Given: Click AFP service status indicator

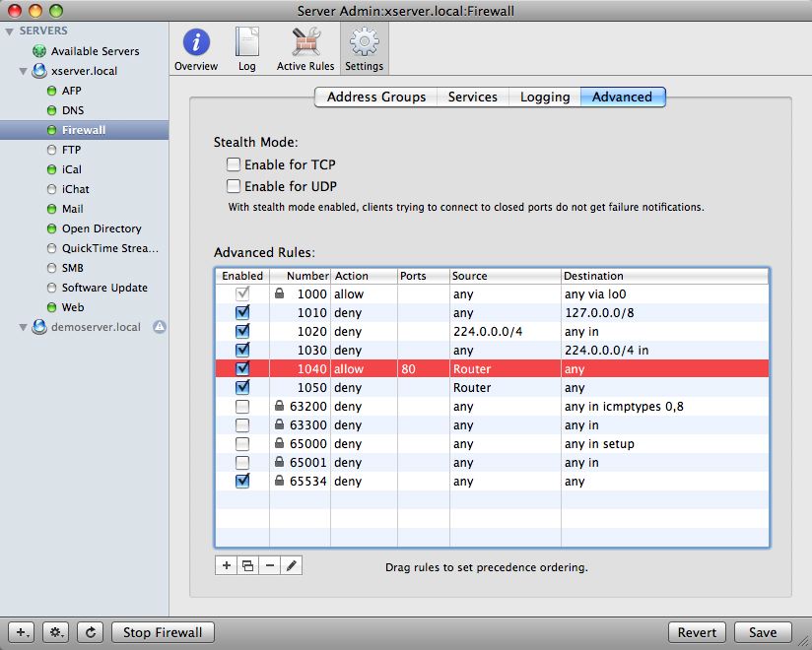Looking at the screenshot, I should [51, 91].
